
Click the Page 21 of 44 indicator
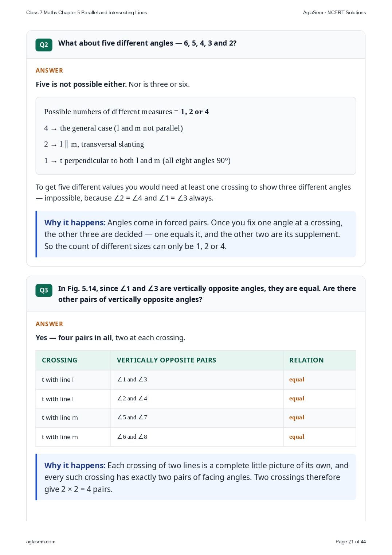[350, 542]
